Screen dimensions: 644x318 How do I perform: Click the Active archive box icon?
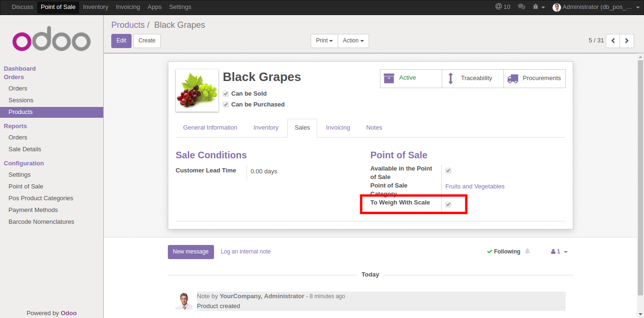[x=389, y=78]
